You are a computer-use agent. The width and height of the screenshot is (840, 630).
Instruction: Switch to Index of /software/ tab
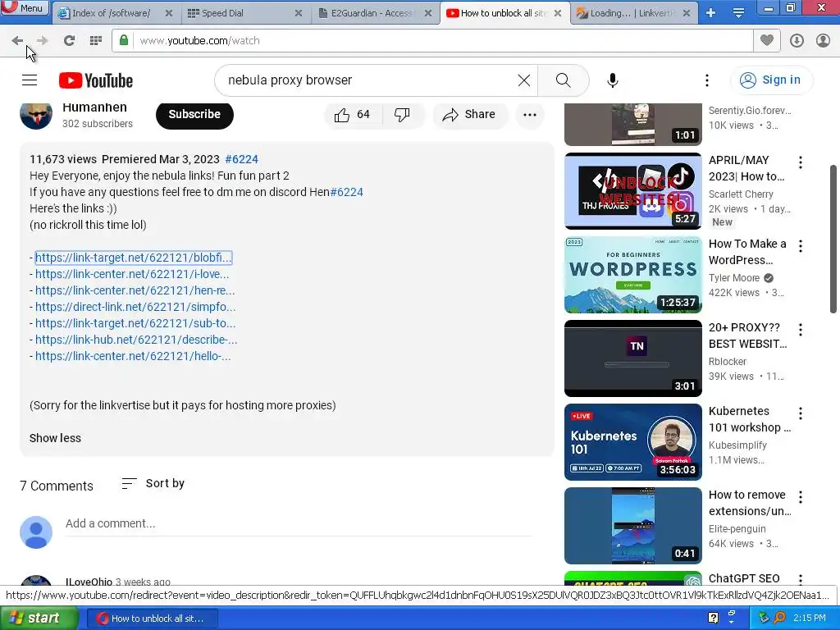coord(112,13)
